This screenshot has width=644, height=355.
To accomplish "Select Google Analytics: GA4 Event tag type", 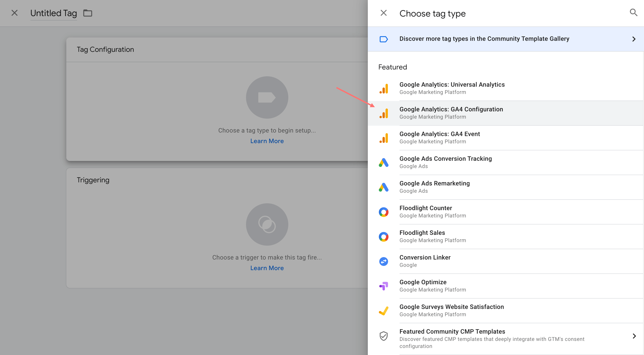I will (505, 138).
